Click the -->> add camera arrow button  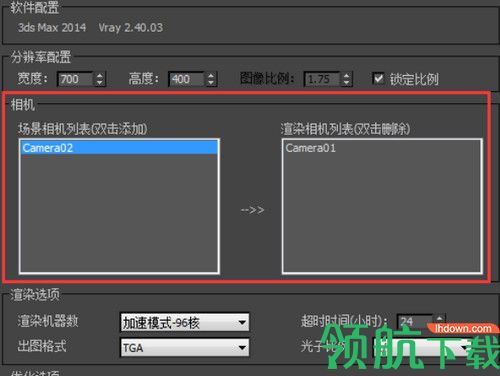click(252, 210)
